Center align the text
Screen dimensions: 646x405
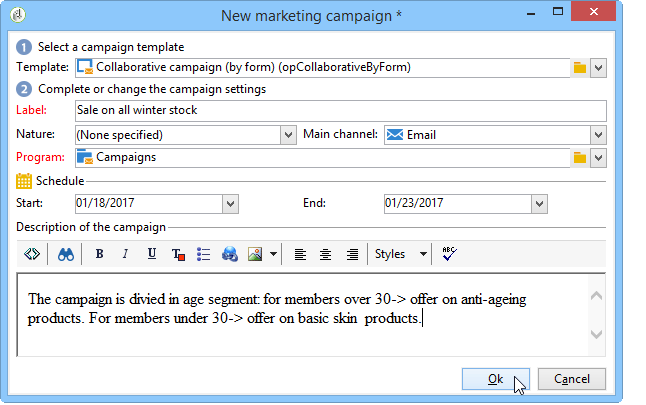(326, 254)
